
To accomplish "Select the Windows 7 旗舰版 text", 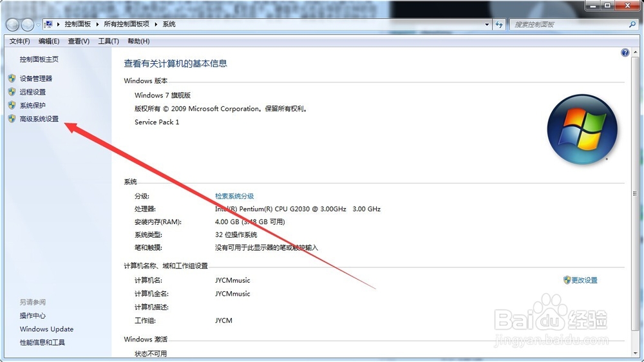I will pos(163,95).
